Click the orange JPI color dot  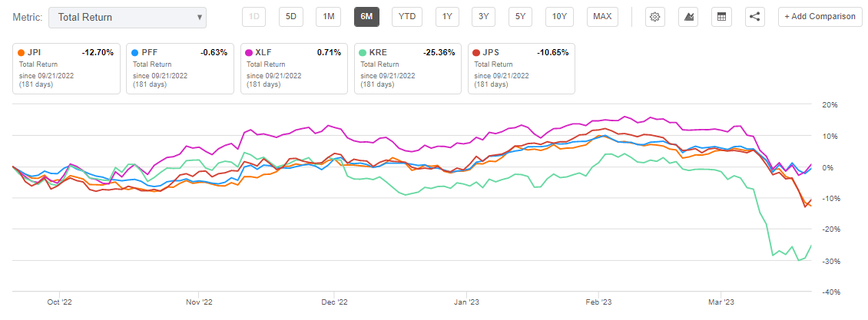coord(21,53)
